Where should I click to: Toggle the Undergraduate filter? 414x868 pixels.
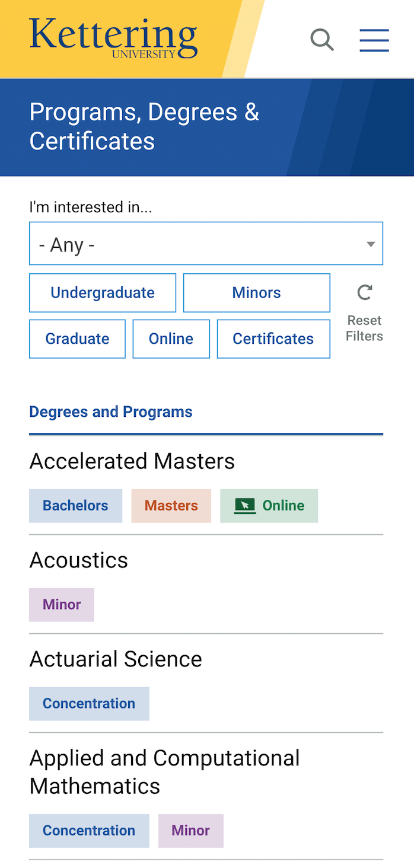102,292
